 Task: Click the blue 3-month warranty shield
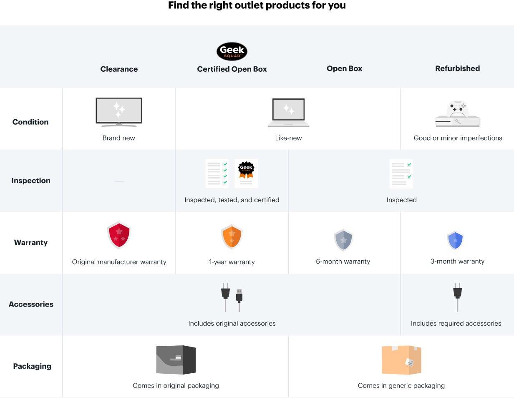click(455, 240)
